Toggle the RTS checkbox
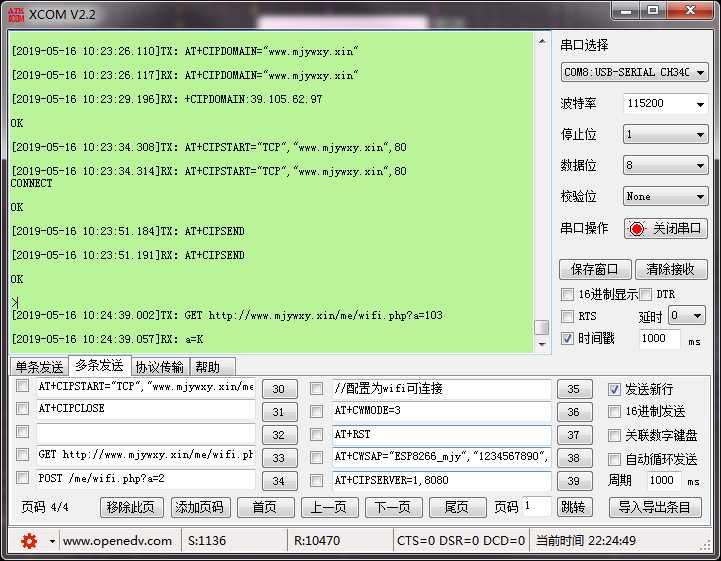This screenshot has width=721, height=561. point(567,316)
